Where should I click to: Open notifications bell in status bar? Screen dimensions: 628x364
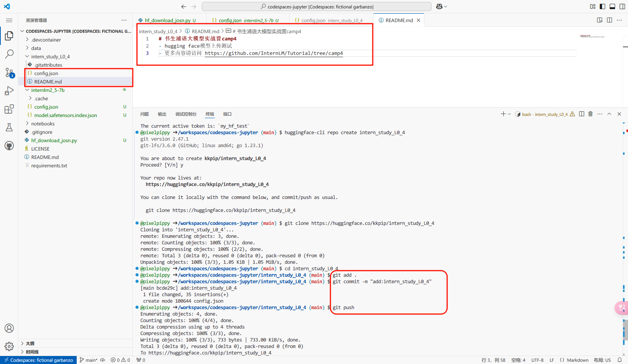[x=620, y=360]
